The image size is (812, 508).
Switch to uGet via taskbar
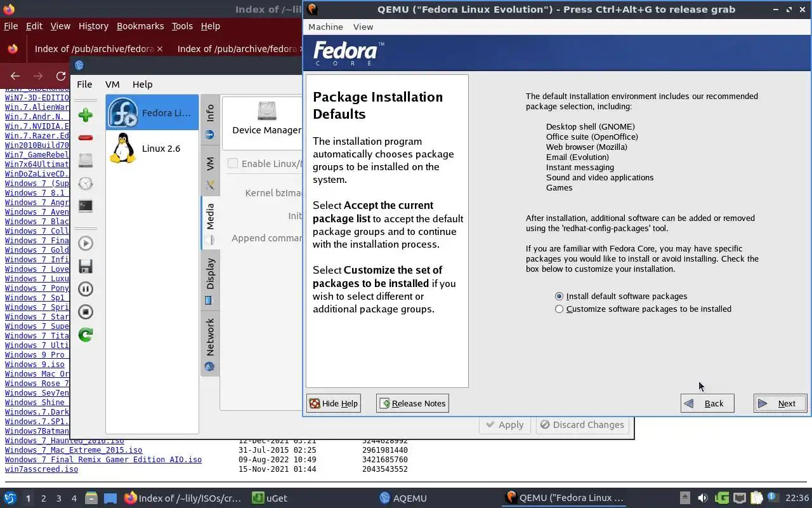tap(270, 498)
